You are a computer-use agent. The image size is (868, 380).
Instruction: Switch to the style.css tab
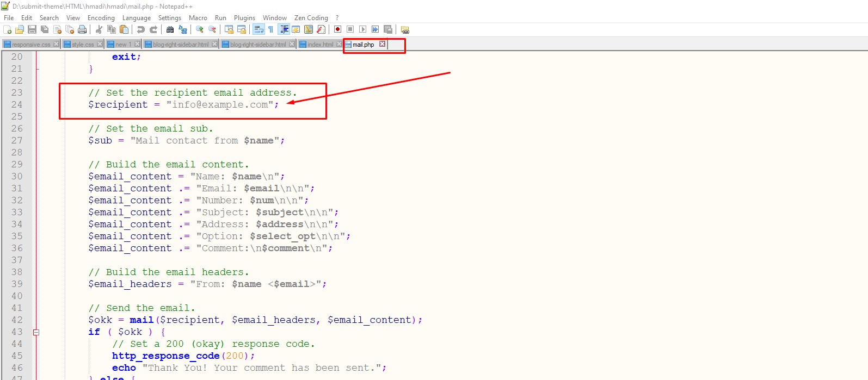coord(83,45)
